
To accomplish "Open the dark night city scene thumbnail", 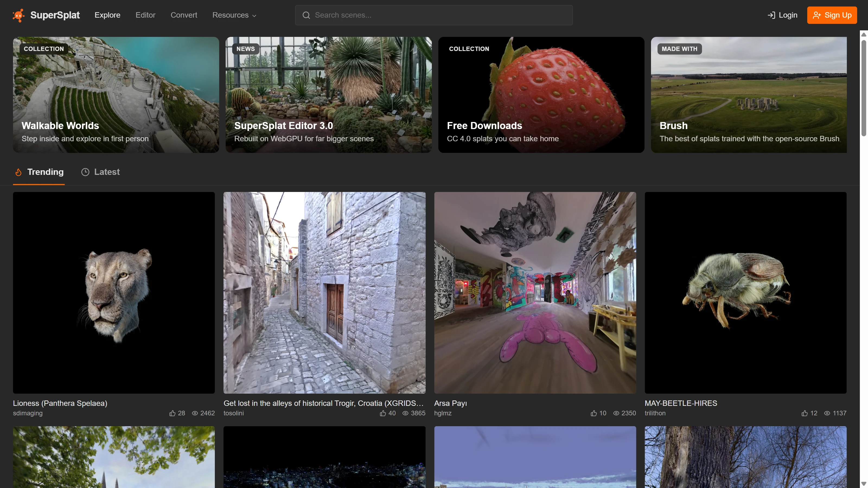I will tap(324, 457).
